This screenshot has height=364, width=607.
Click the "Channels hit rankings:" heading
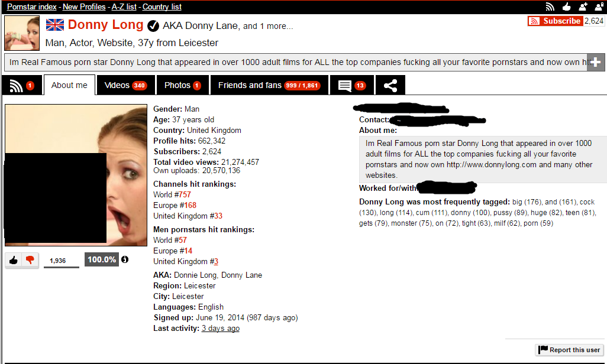pyautogui.click(x=194, y=184)
